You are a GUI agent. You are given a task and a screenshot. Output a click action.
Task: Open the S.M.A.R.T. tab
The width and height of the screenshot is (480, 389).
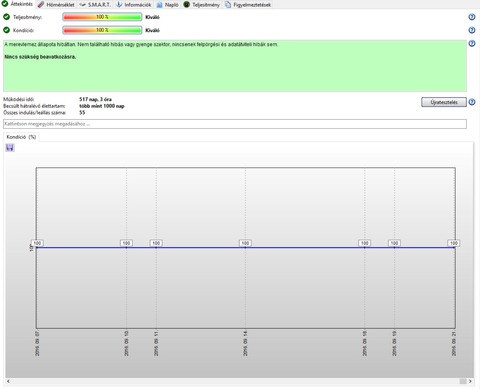click(95, 5)
